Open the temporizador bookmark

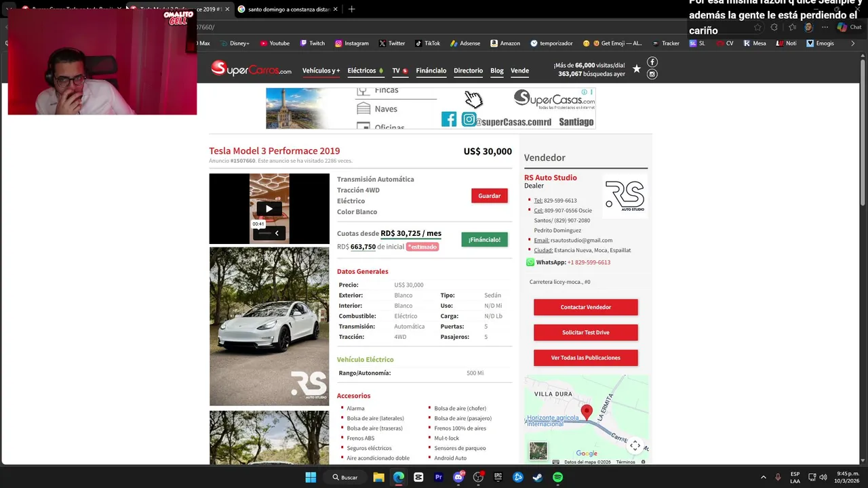pyautogui.click(x=551, y=43)
